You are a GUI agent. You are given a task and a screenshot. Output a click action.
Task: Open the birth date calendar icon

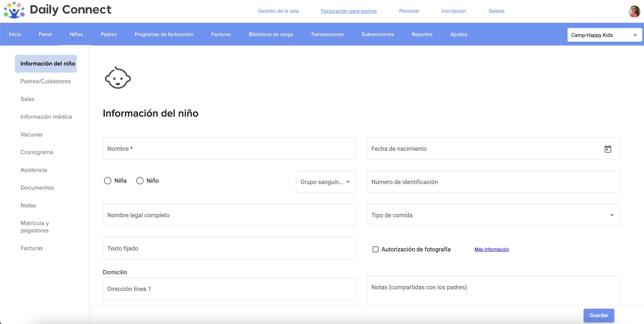608,149
